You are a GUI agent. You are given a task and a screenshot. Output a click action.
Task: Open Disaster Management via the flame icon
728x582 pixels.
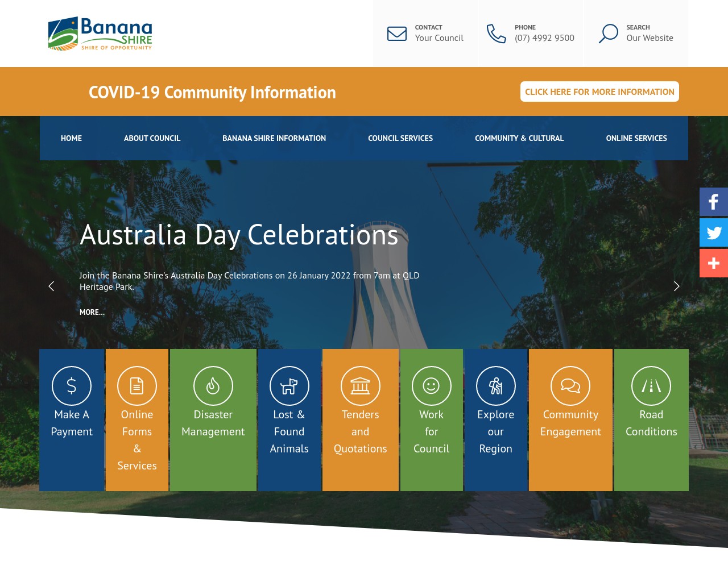tap(213, 385)
